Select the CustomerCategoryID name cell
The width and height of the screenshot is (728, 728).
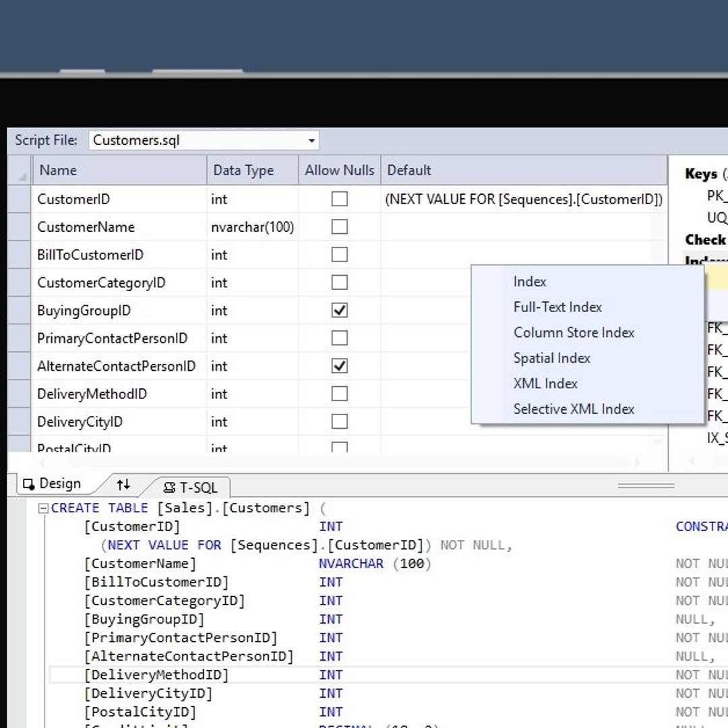click(119, 282)
